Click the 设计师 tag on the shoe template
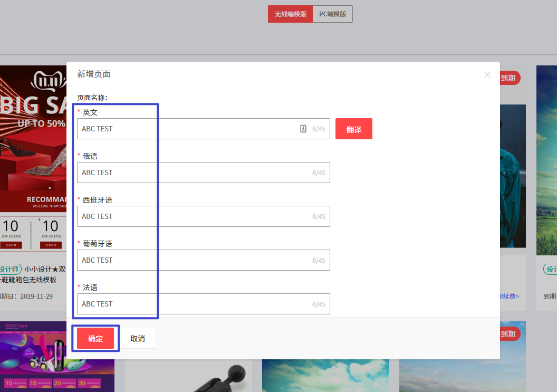The height and width of the screenshot is (392, 557). [x=10, y=269]
